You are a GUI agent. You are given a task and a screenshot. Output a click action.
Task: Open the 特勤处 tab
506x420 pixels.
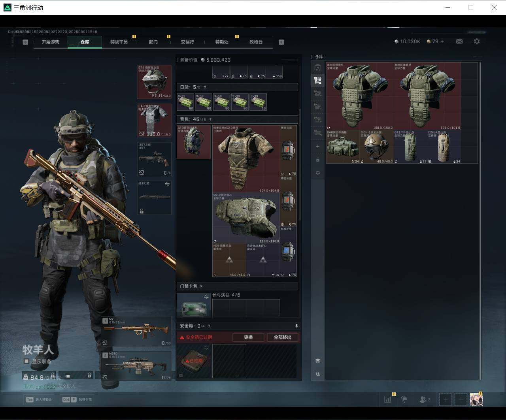pos(222,42)
